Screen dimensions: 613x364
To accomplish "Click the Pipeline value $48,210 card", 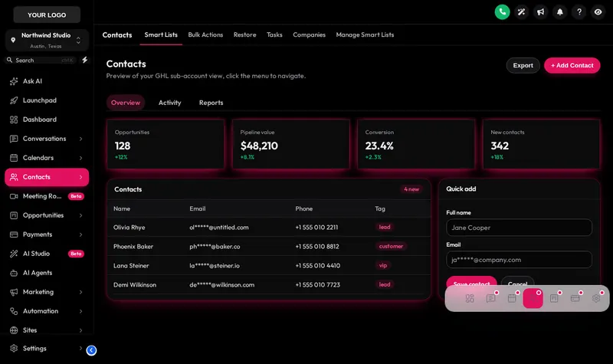I will (x=291, y=144).
